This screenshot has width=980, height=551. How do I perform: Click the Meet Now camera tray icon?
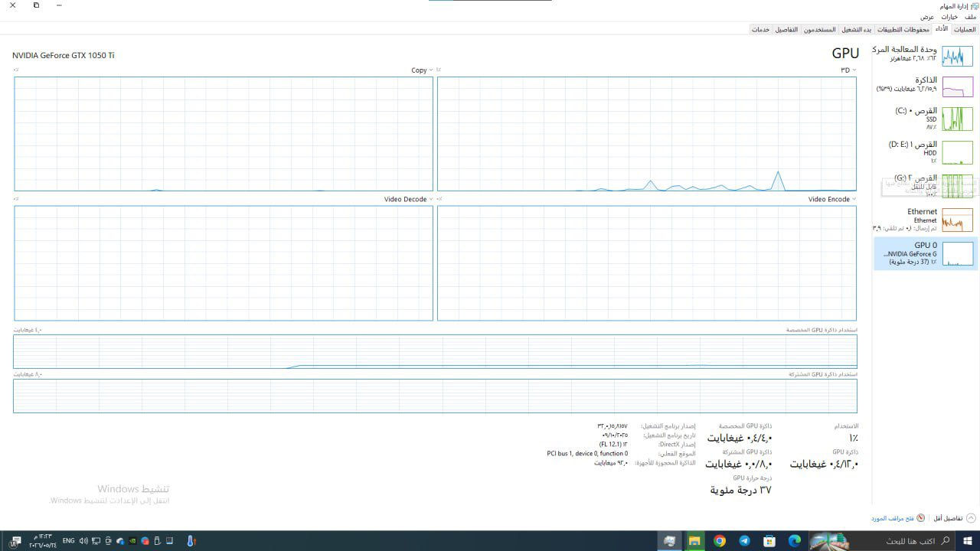point(108,541)
